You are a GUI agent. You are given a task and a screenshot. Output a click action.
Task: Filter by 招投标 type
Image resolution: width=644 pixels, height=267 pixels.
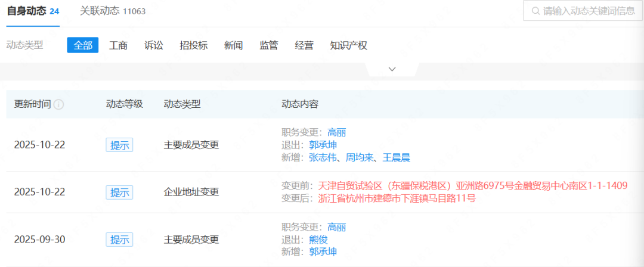click(x=193, y=45)
